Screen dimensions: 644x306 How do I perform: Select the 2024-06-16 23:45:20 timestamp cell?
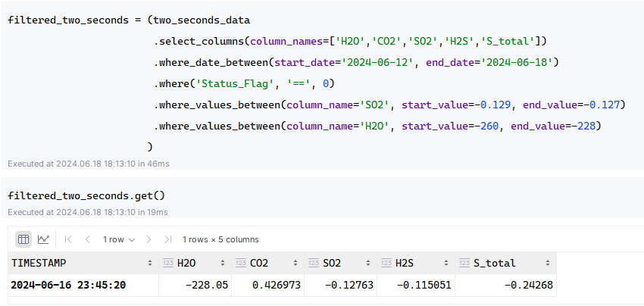coord(83,285)
